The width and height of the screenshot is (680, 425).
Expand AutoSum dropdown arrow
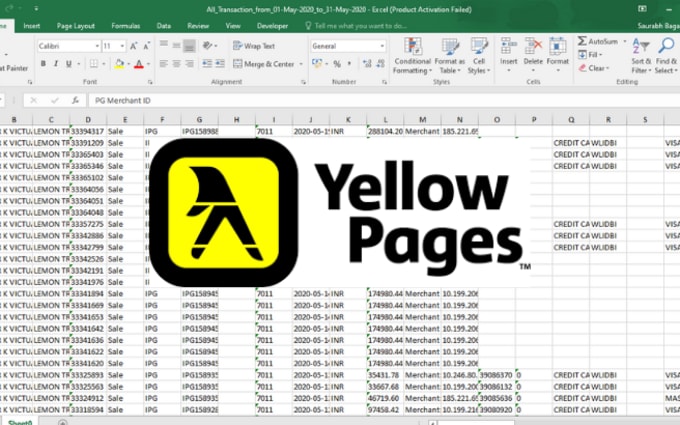(x=625, y=42)
